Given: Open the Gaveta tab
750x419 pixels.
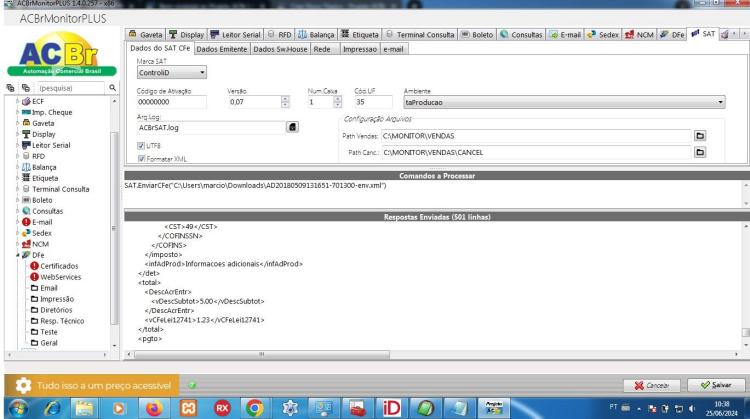Looking at the screenshot, I should tap(146, 34).
